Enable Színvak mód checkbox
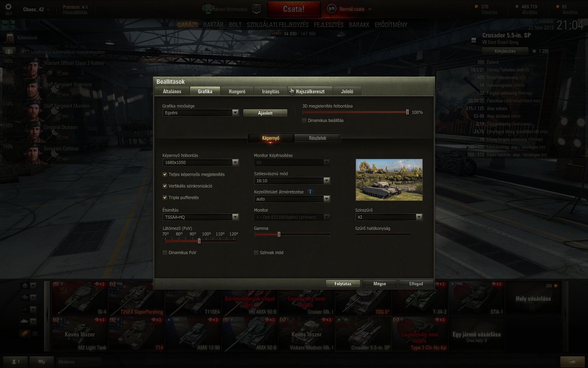This screenshot has height=368, width=588. point(256,252)
